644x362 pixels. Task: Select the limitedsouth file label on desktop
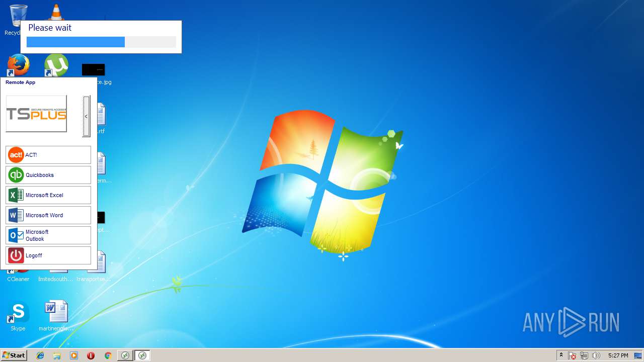pyautogui.click(x=56, y=279)
